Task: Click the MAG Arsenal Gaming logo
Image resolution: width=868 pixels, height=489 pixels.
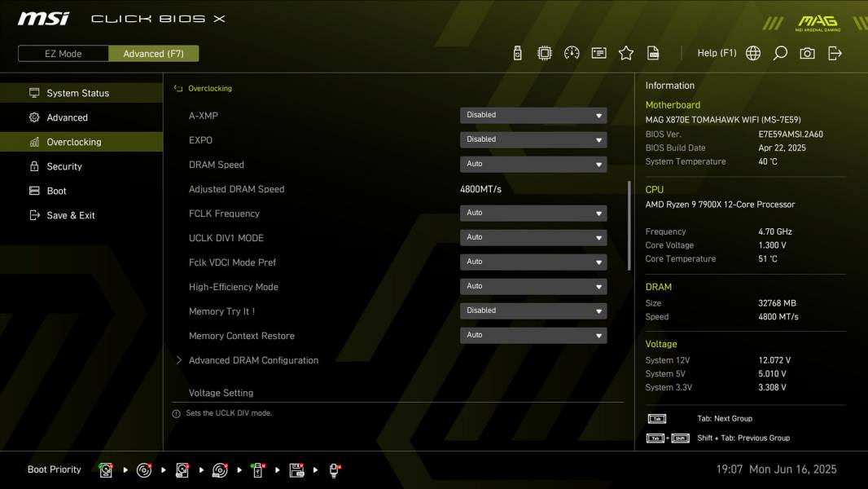Action: [818, 23]
